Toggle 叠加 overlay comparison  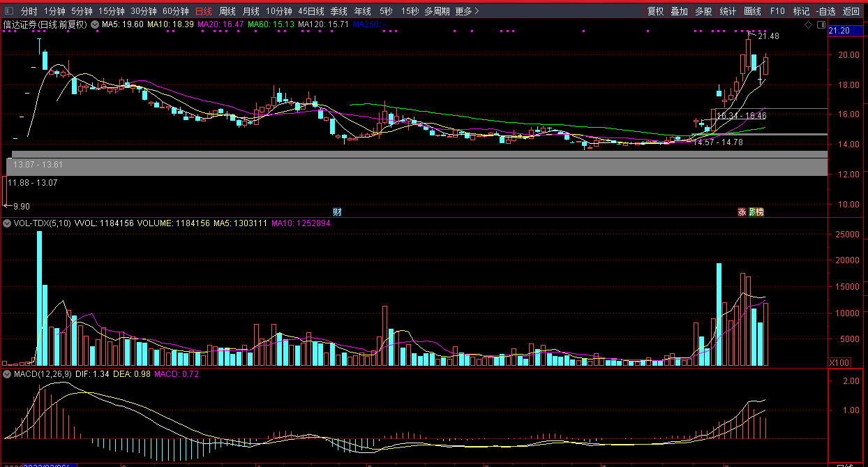coord(679,11)
